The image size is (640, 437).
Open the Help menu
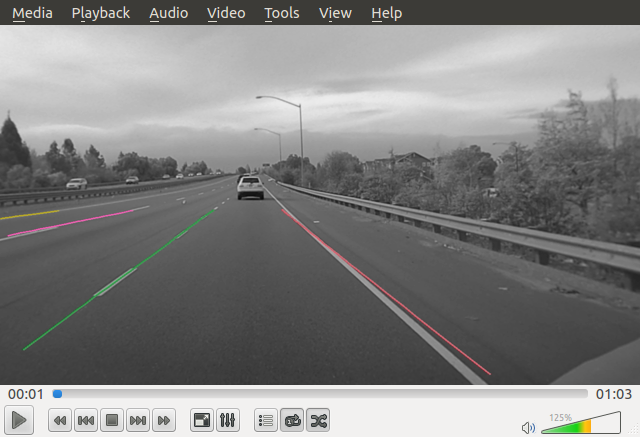point(387,13)
